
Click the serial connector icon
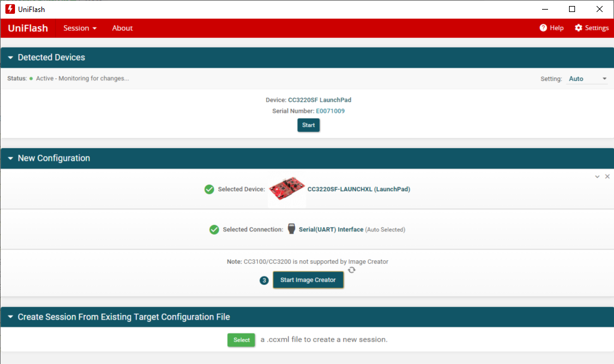291,229
